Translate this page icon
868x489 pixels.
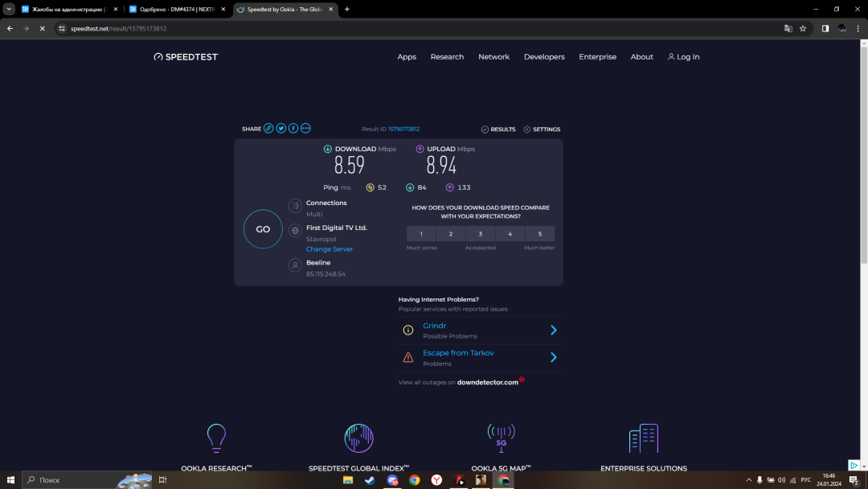coord(788,28)
